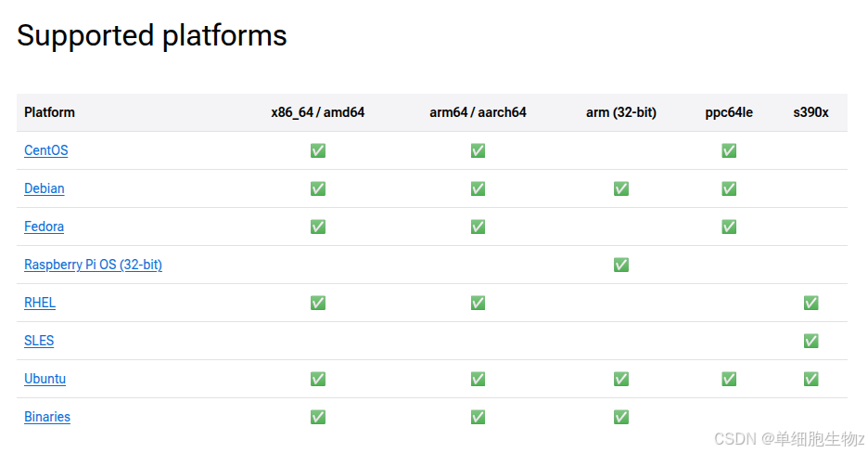The height and width of the screenshot is (453, 868).
Task: Click the arm64 / aarch64 column header
Action: [478, 112]
